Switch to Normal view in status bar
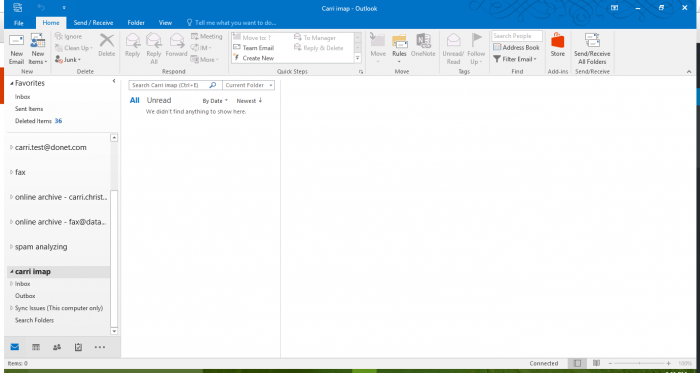 577,364
